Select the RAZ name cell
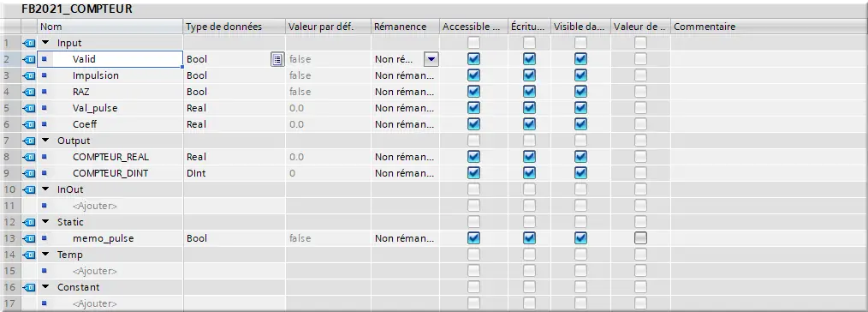The height and width of the screenshot is (312, 868). 110,92
